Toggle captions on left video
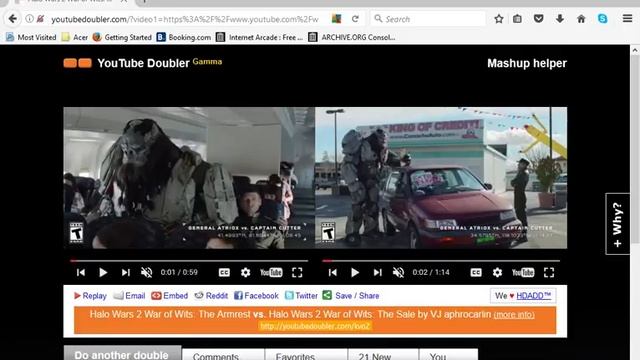This screenshot has width=640, height=360. point(224,272)
